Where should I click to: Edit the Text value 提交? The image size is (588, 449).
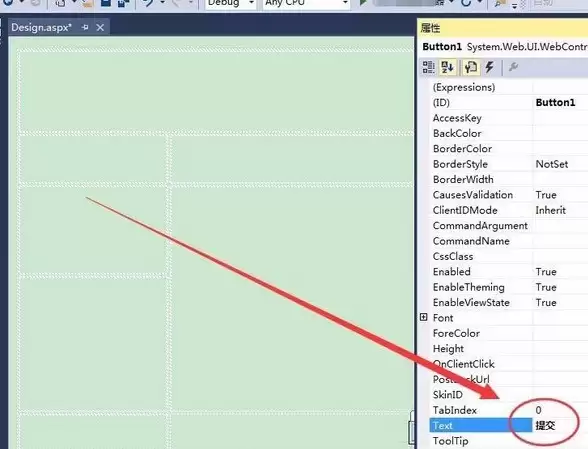point(545,425)
